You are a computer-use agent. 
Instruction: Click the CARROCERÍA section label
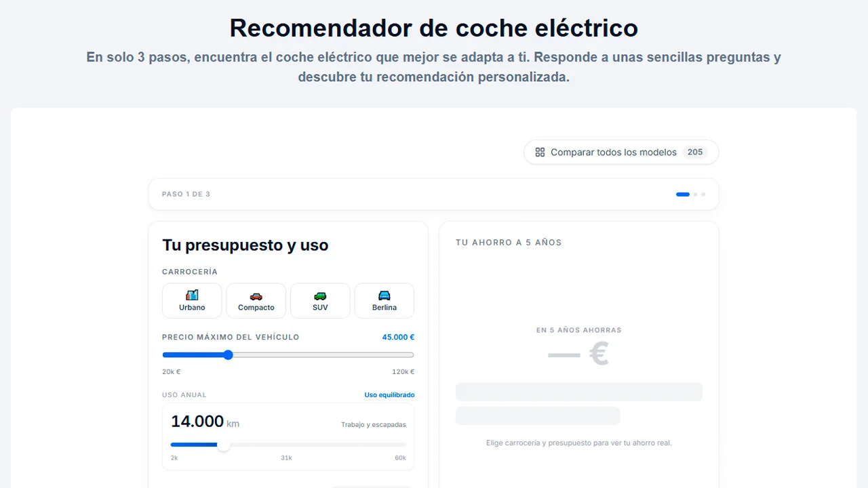click(190, 272)
